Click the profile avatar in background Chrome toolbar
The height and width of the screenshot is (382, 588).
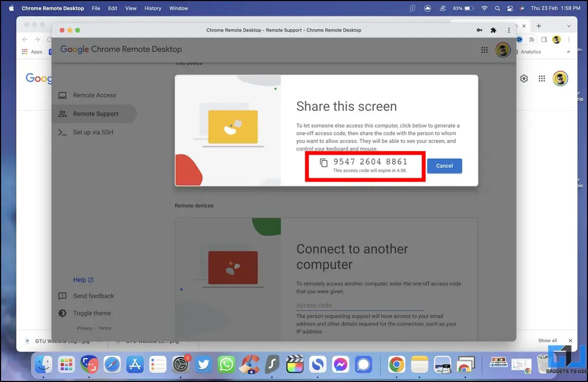(x=556, y=40)
